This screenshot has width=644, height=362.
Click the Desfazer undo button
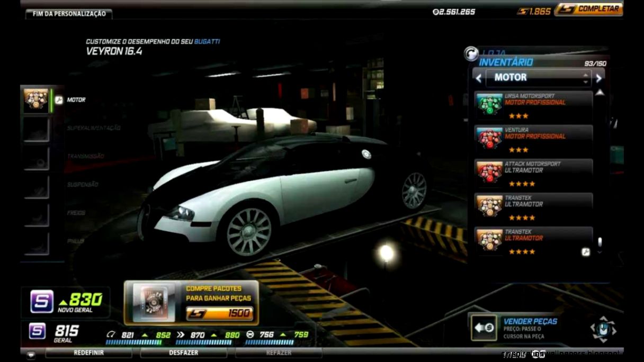click(x=184, y=352)
